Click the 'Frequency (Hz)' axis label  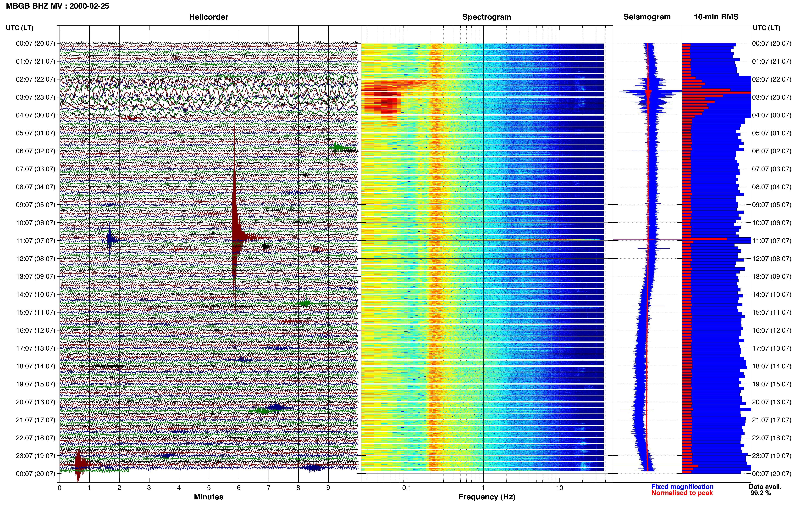pyautogui.click(x=487, y=497)
